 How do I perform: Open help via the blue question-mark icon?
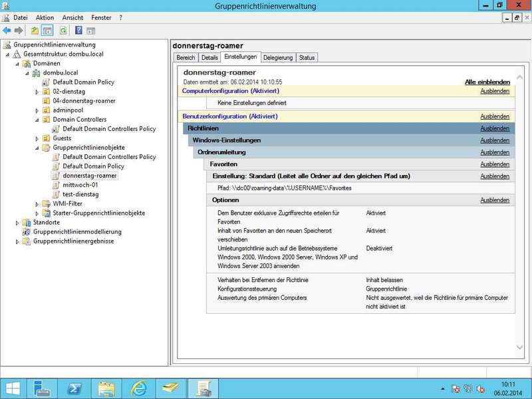pos(79,30)
